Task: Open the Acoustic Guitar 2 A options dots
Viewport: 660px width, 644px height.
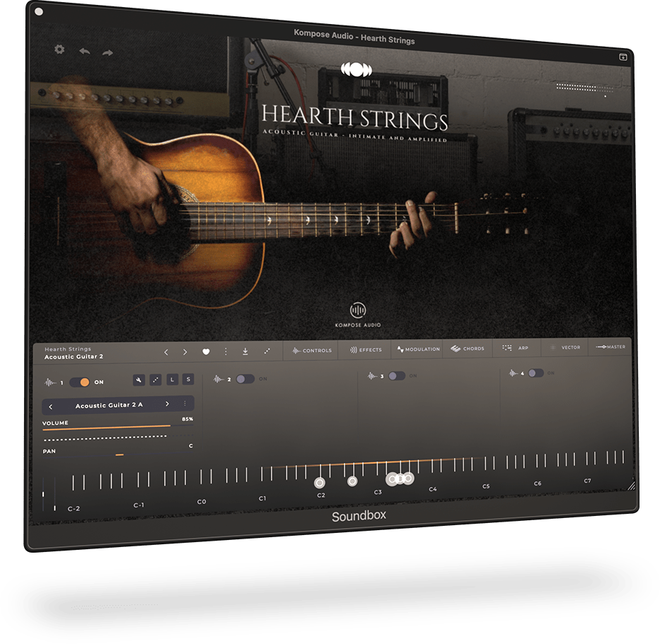Action: [x=185, y=403]
